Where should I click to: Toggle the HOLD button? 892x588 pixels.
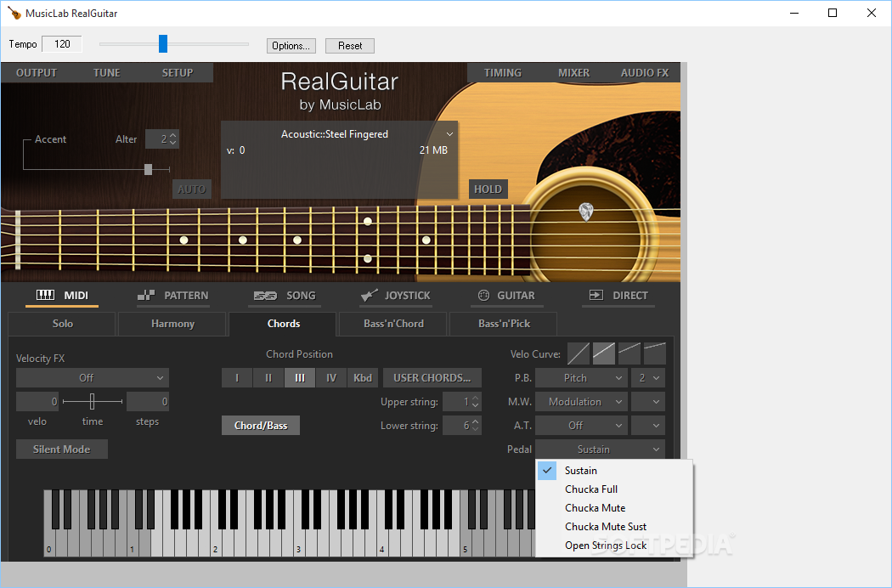[488, 189]
